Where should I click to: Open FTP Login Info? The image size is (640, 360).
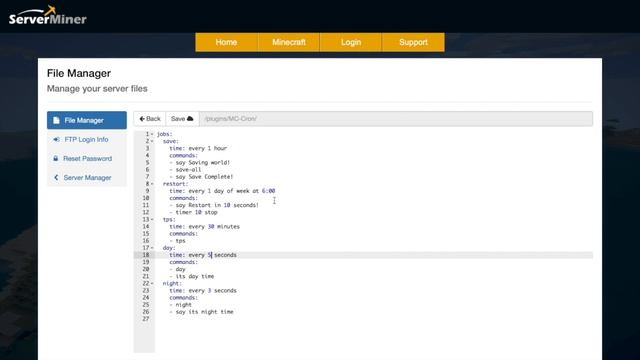click(x=87, y=140)
